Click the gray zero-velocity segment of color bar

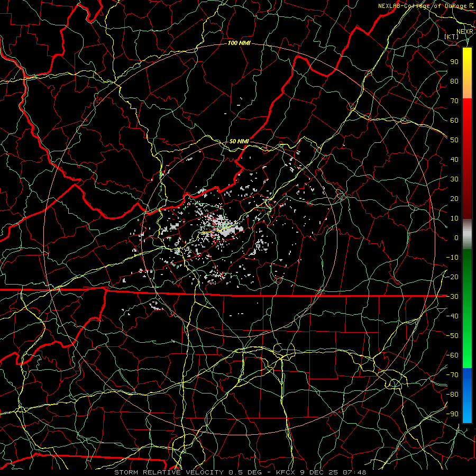(x=467, y=234)
